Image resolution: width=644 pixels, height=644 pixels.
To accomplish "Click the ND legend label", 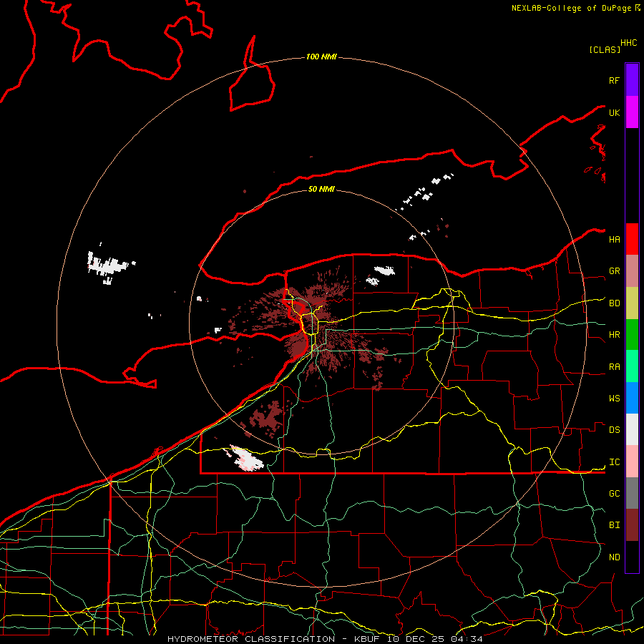I will click(x=615, y=557).
